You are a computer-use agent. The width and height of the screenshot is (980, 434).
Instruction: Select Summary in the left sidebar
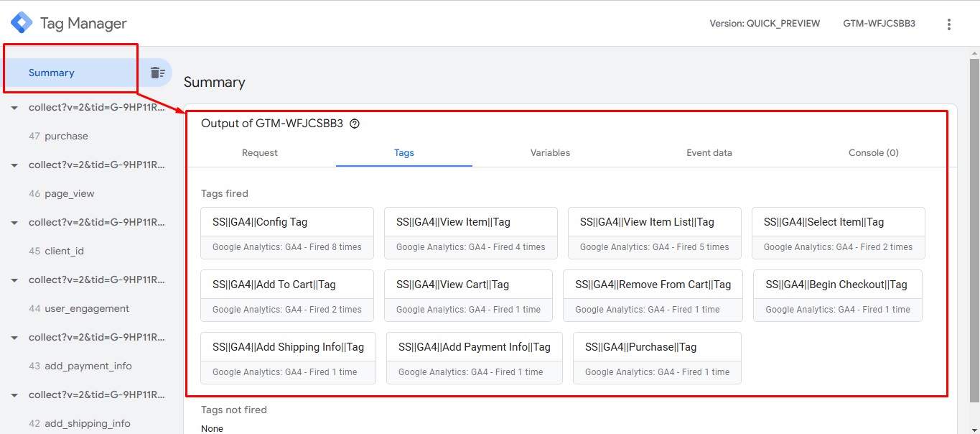[x=52, y=73]
